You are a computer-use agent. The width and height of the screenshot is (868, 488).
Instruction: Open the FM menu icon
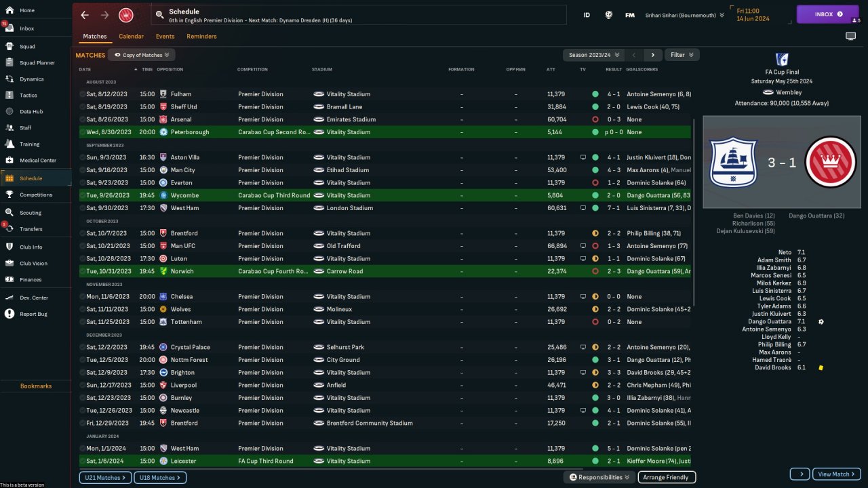coord(630,14)
